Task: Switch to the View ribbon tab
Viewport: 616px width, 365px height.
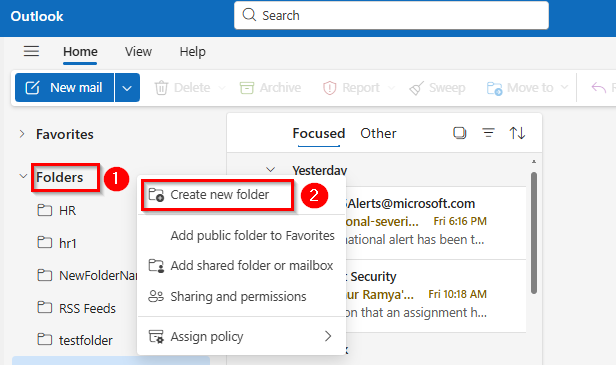Action: click(138, 51)
